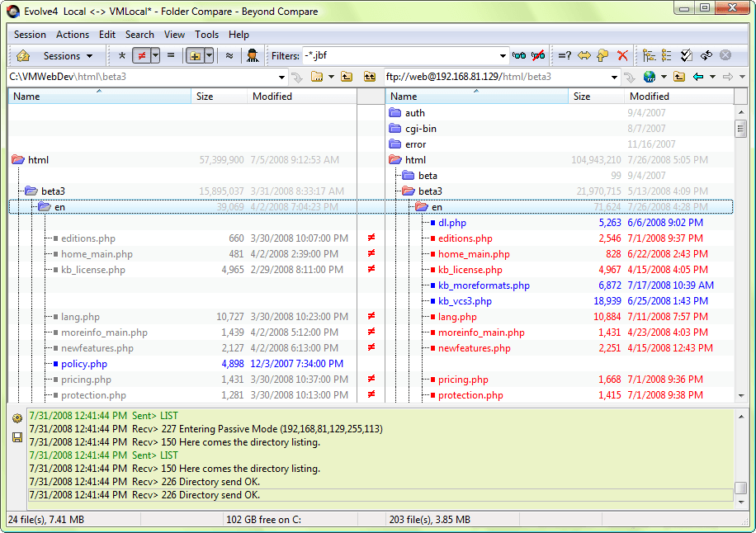
Task: Sort left pane by Name column header
Action: coord(100,97)
